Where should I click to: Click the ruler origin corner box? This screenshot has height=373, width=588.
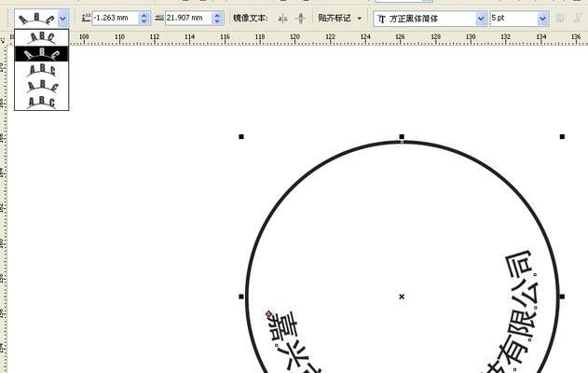(4, 38)
